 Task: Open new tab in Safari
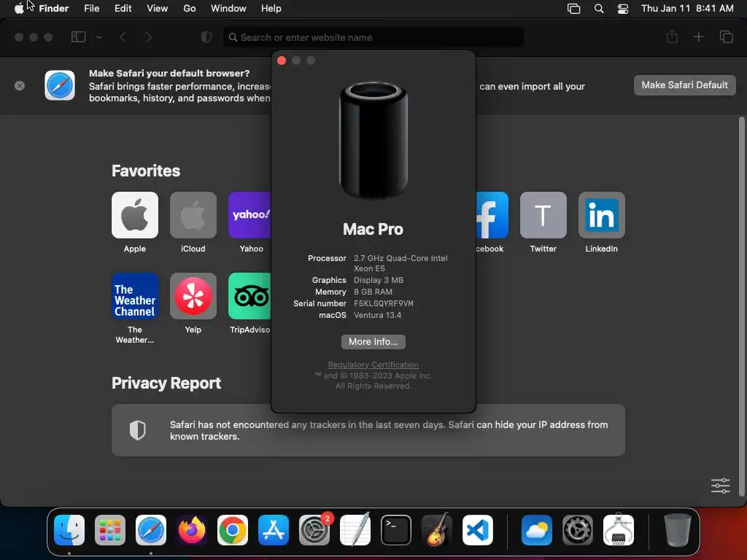pyautogui.click(x=698, y=36)
